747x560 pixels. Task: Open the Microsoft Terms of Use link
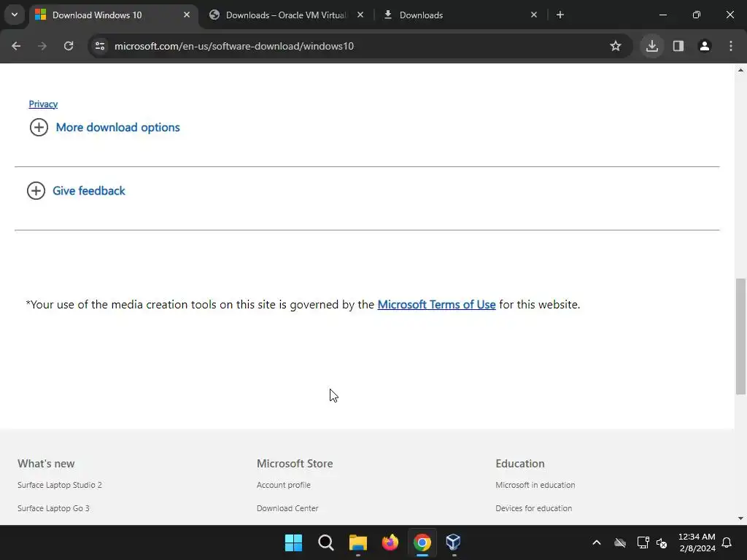(436, 304)
